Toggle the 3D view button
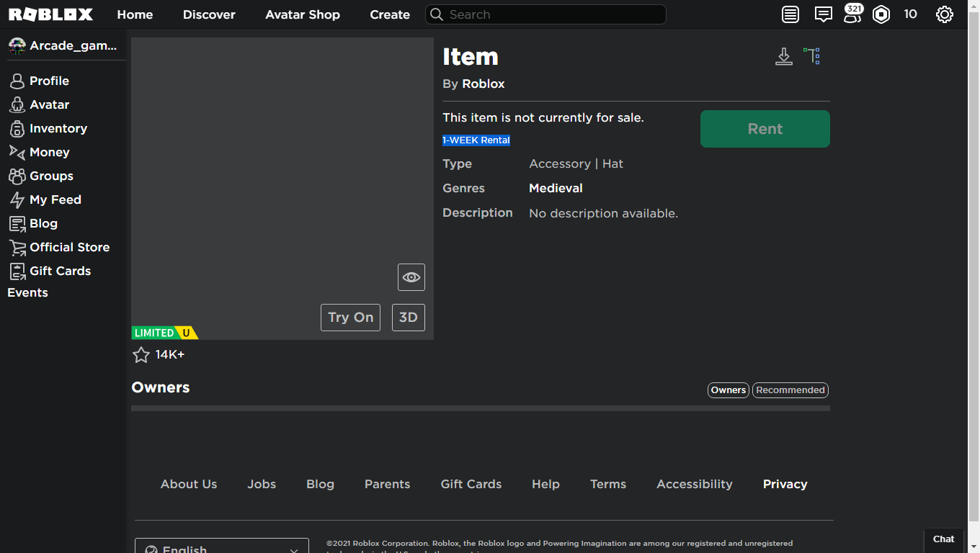Image resolution: width=980 pixels, height=553 pixels. (x=409, y=318)
